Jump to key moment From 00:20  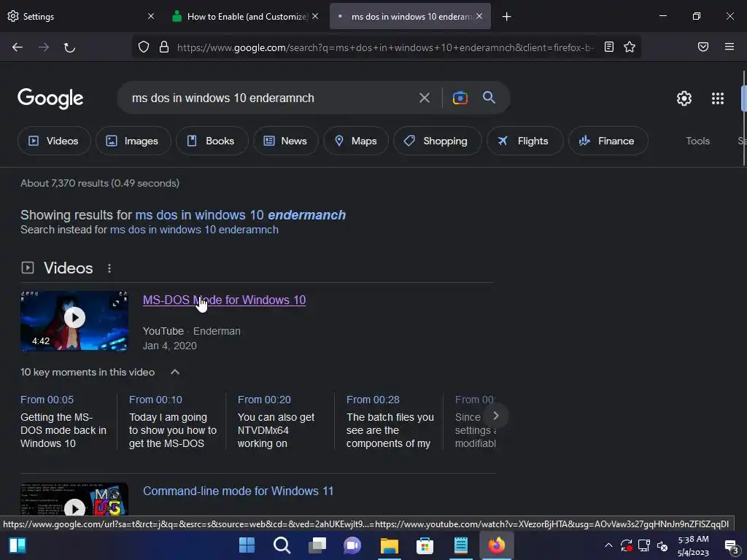264,400
